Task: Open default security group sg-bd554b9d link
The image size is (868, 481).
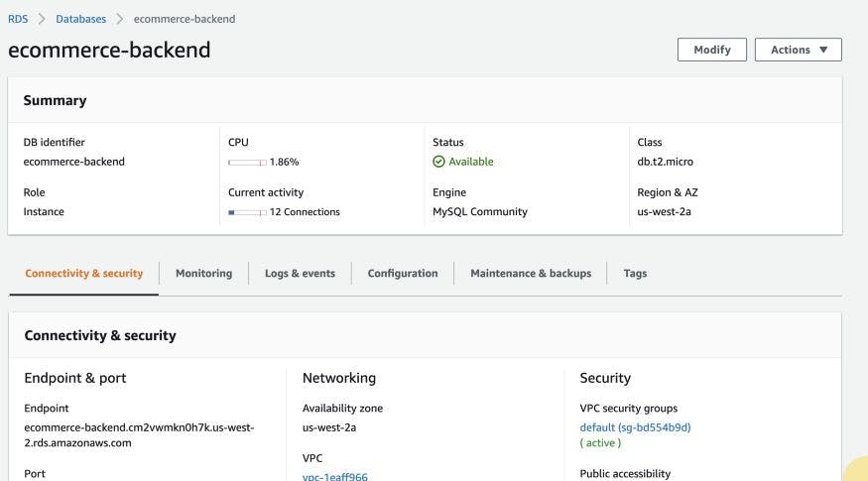Action: (x=635, y=427)
